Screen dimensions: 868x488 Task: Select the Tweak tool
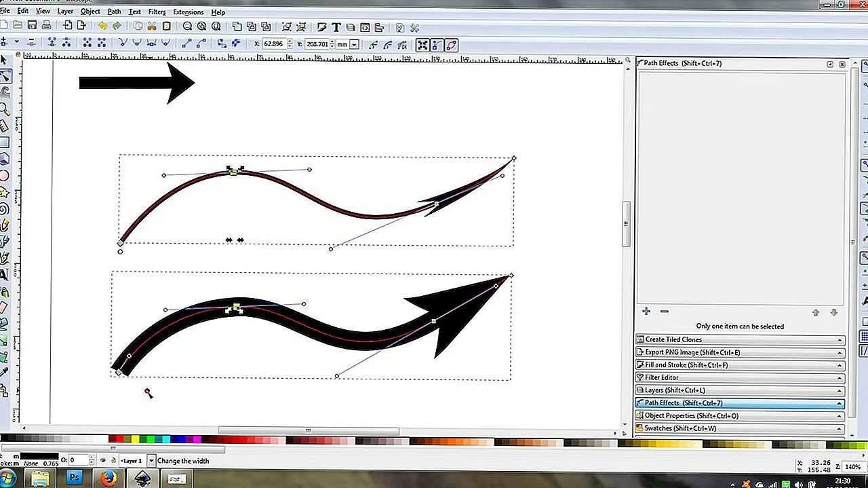4,92
